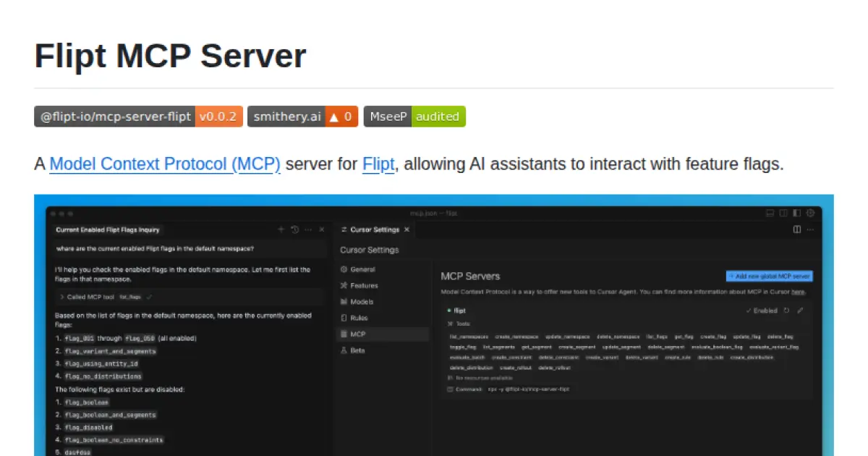
Task: Click the Add new global MCP server button
Action: click(769, 275)
